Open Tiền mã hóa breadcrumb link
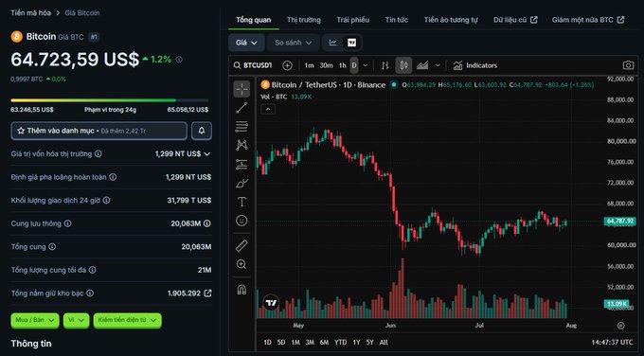This screenshot has width=644, height=356. pyautogui.click(x=31, y=12)
